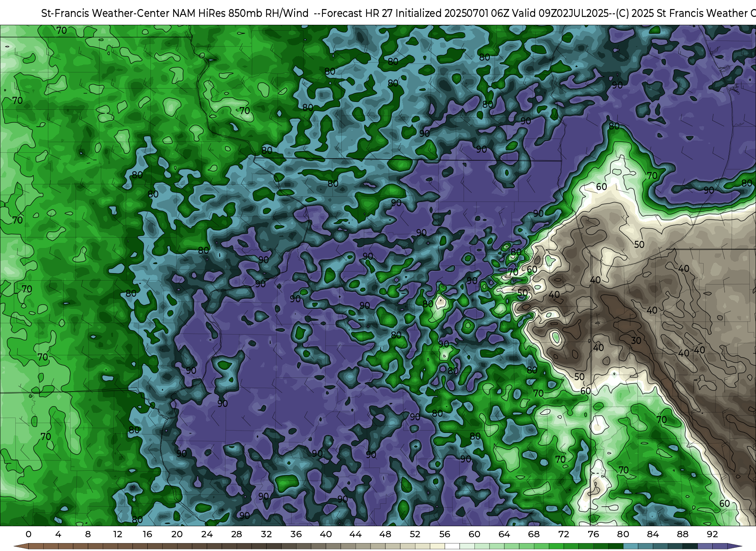Click the '76' label on the color scale
The height and width of the screenshot is (551, 756).
593,534
